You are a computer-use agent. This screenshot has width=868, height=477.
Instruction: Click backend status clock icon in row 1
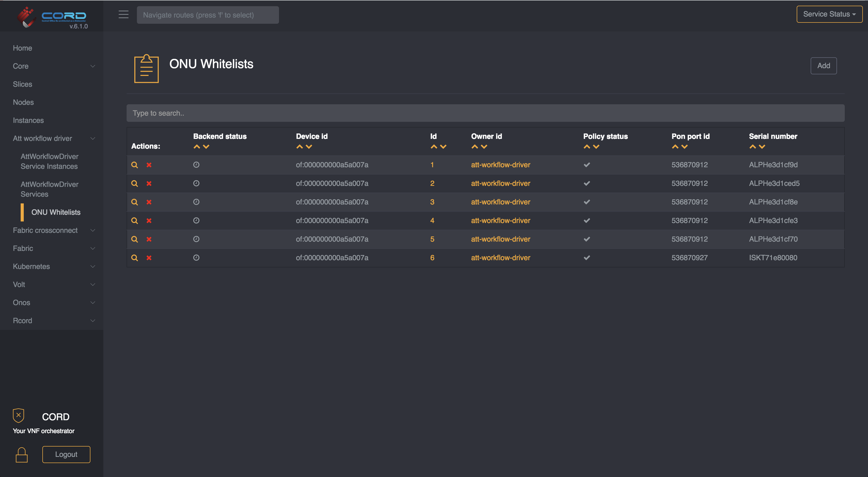[x=196, y=165]
